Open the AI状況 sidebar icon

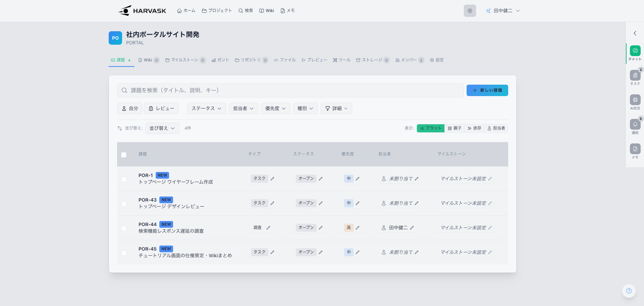(635, 100)
